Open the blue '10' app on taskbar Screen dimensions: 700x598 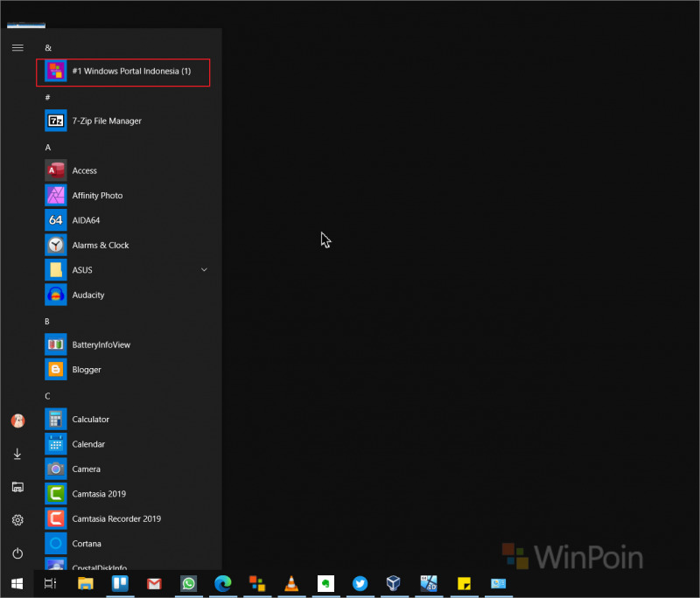pyautogui.click(x=429, y=583)
